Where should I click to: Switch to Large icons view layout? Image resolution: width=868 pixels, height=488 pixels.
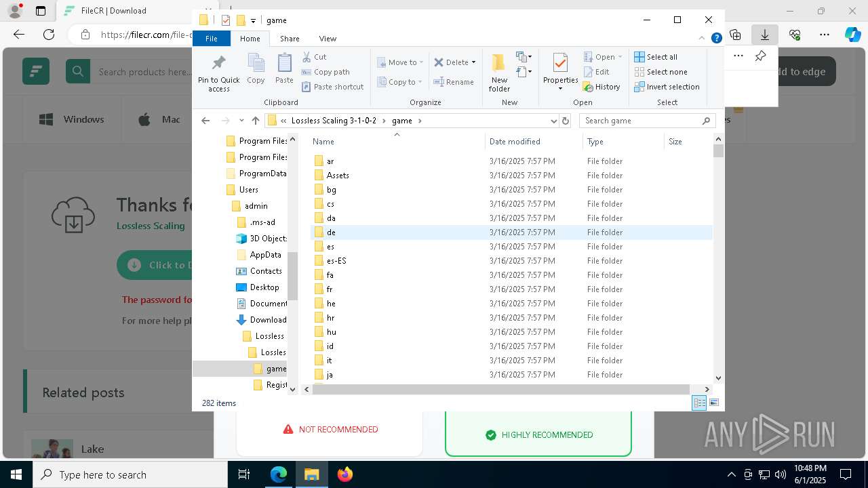coord(714,403)
